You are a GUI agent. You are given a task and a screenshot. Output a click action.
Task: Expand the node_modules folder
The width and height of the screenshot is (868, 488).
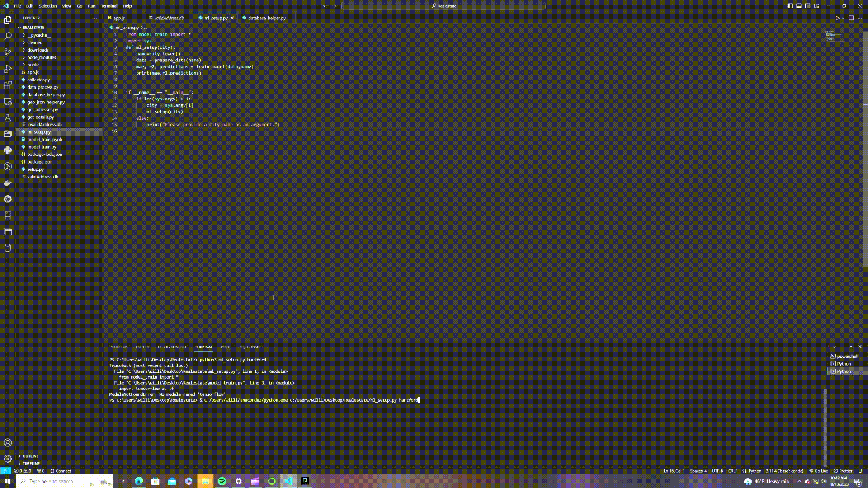click(41, 57)
